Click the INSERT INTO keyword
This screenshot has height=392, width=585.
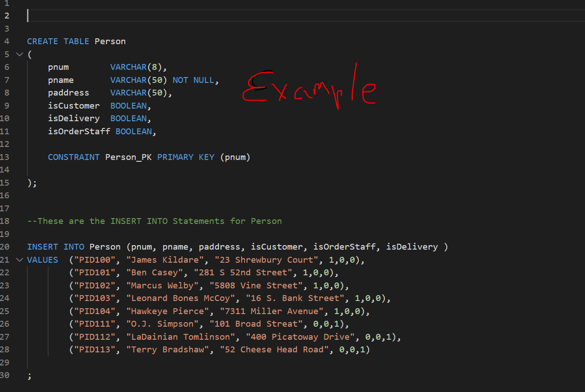click(57, 246)
